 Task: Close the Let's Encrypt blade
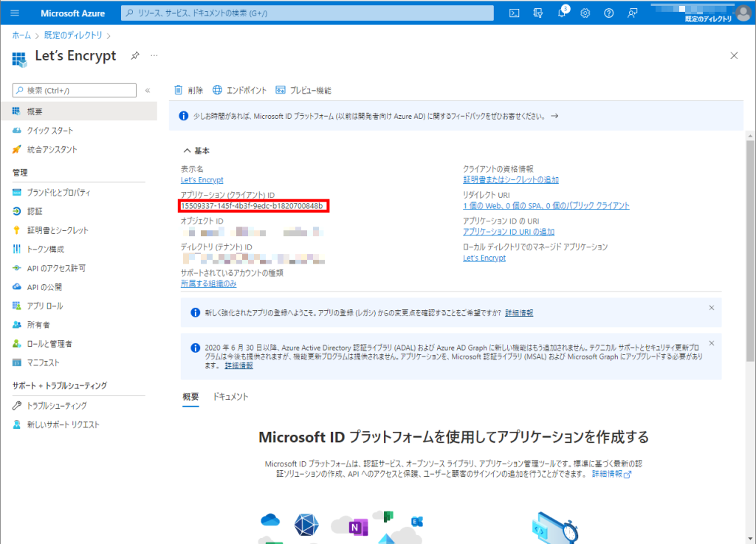734,56
